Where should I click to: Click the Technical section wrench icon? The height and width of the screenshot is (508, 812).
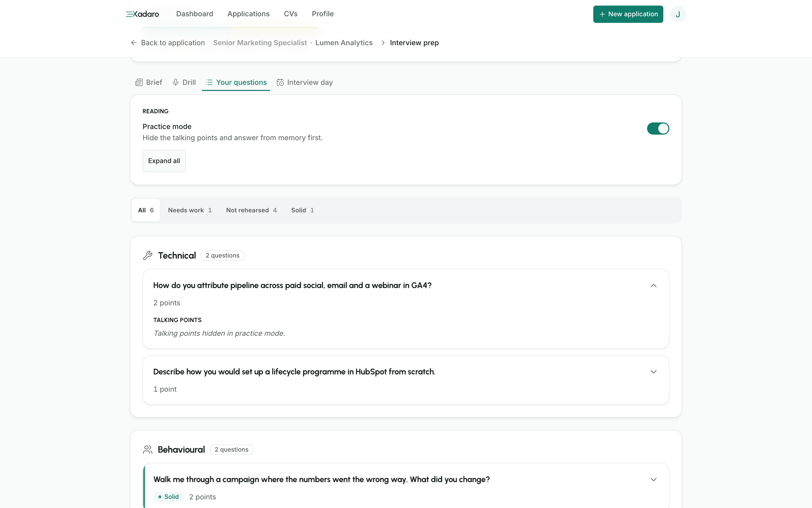click(148, 255)
